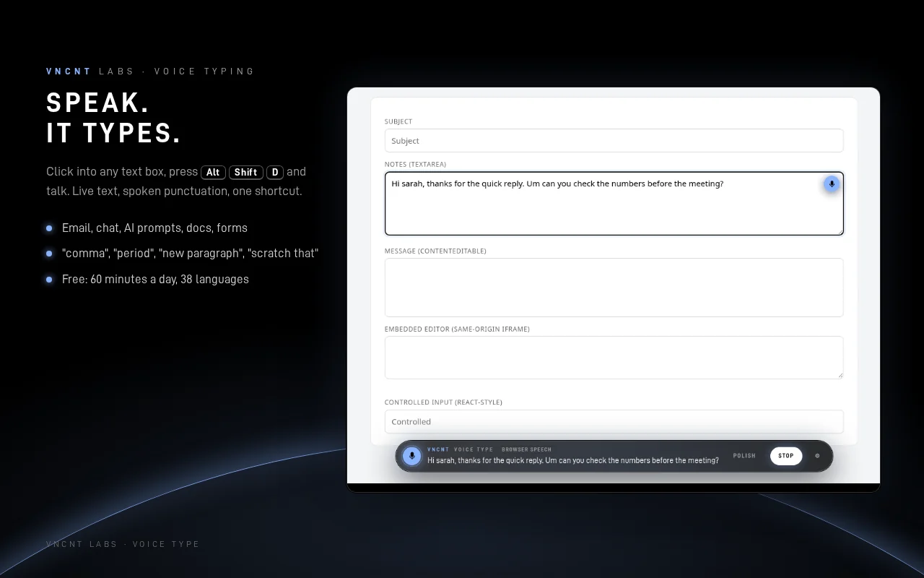Click the "BROWSER SPEECH" label on voice bar
Screen dimensions: 924x578
pyautogui.click(x=526, y=449)
